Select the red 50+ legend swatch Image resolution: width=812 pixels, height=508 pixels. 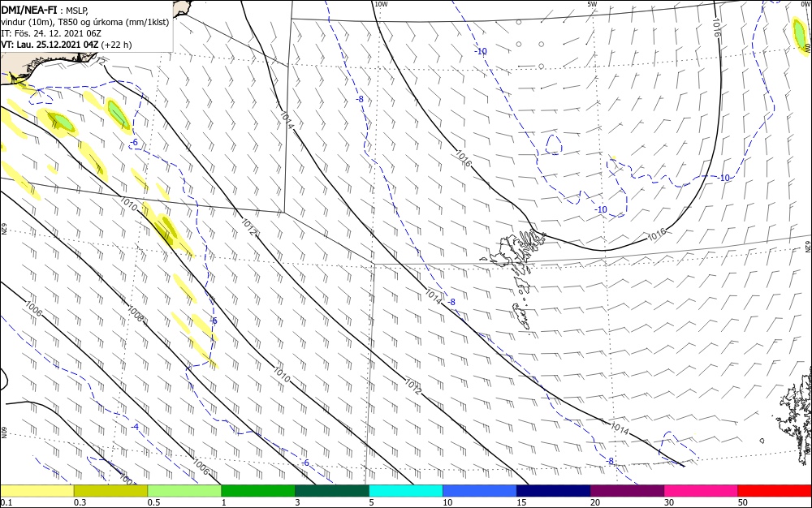775,491
